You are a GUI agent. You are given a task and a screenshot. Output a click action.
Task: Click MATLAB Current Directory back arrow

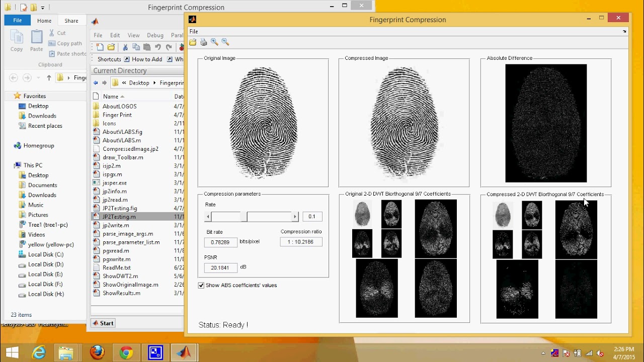coord(96,83)
